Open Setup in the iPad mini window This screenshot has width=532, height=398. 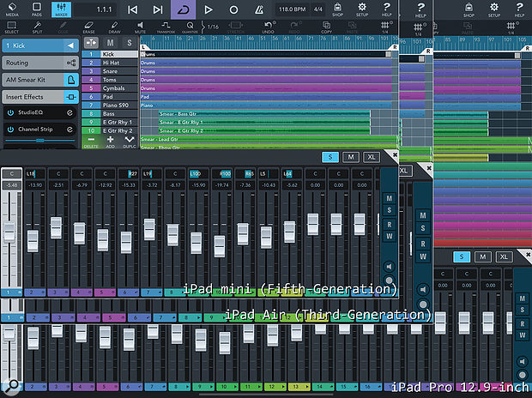(362, 9)
